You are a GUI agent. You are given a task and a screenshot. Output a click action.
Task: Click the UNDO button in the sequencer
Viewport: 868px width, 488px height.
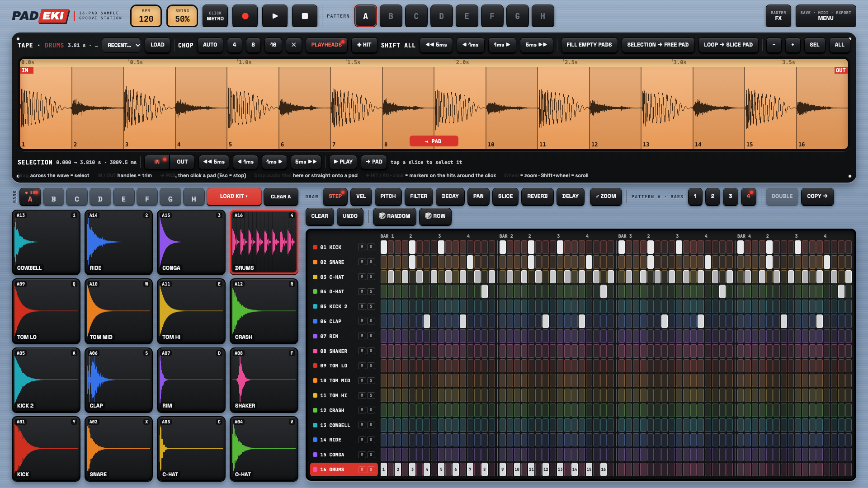pos(350,216)
